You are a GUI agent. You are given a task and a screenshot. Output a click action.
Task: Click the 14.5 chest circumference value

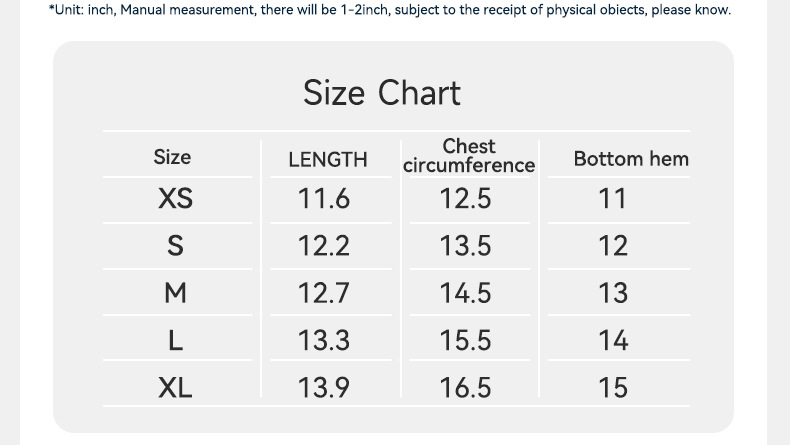pos(466,293)
